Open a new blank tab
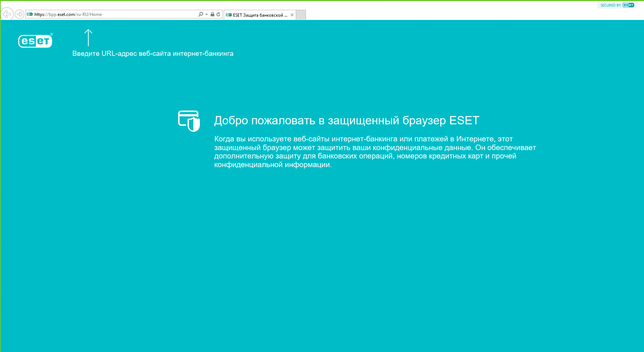This screenshot has height=352, width=644. pyautogui.click(x=301, y=15)
